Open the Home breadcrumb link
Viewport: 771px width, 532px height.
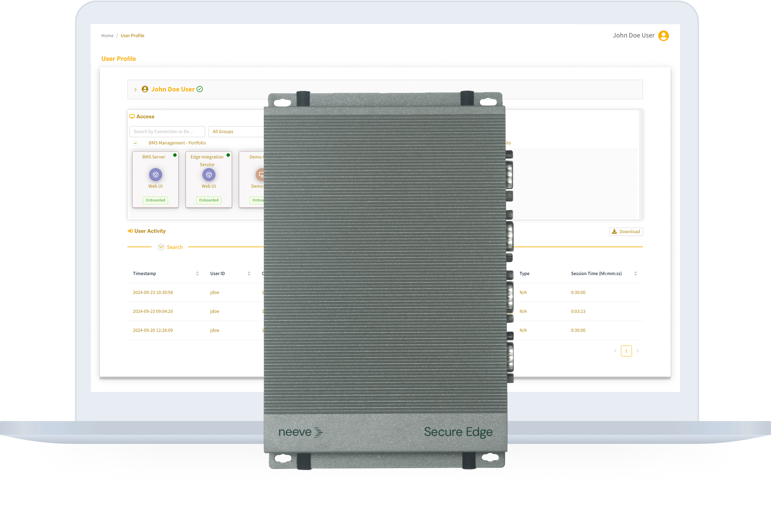[107, 36]
